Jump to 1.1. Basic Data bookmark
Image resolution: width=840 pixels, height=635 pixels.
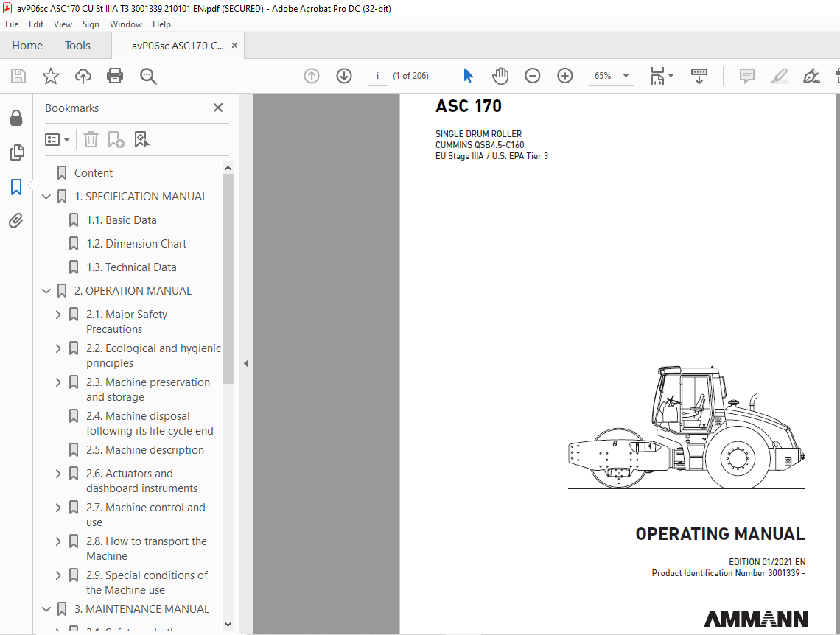click(122, 220)
